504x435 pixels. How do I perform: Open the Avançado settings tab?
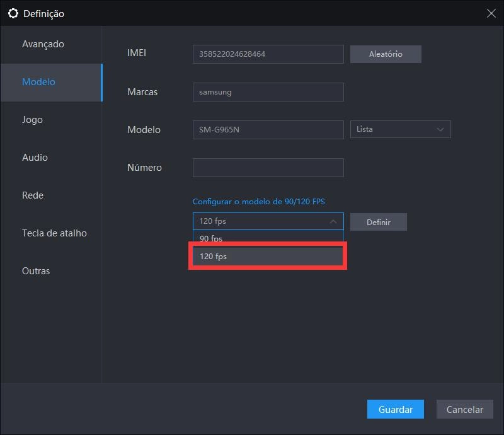(x=43, y=44)
